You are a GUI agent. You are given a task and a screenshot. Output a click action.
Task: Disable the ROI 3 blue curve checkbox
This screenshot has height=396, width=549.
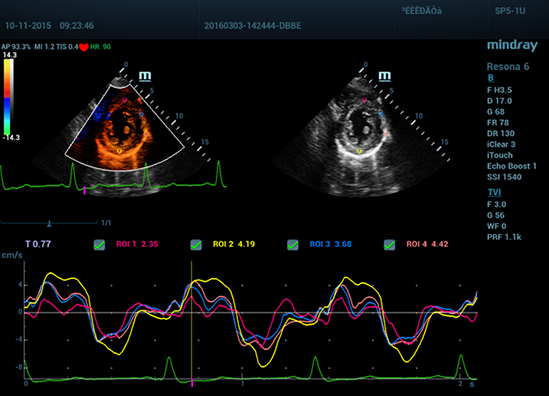(293, 245)
